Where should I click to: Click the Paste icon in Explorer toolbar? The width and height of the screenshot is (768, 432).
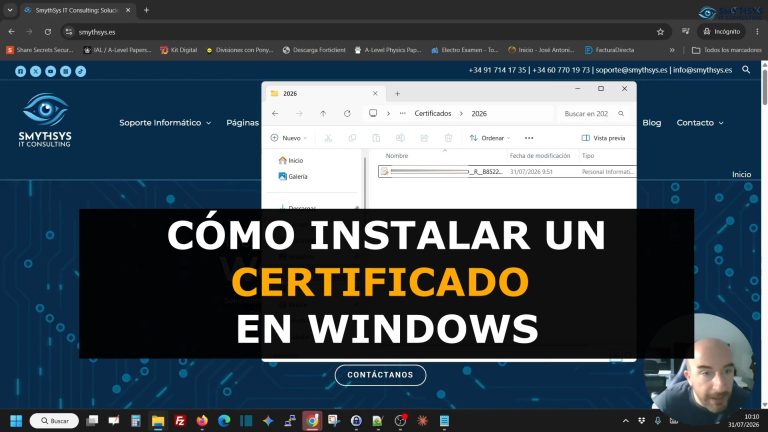(x=376, y=138)
